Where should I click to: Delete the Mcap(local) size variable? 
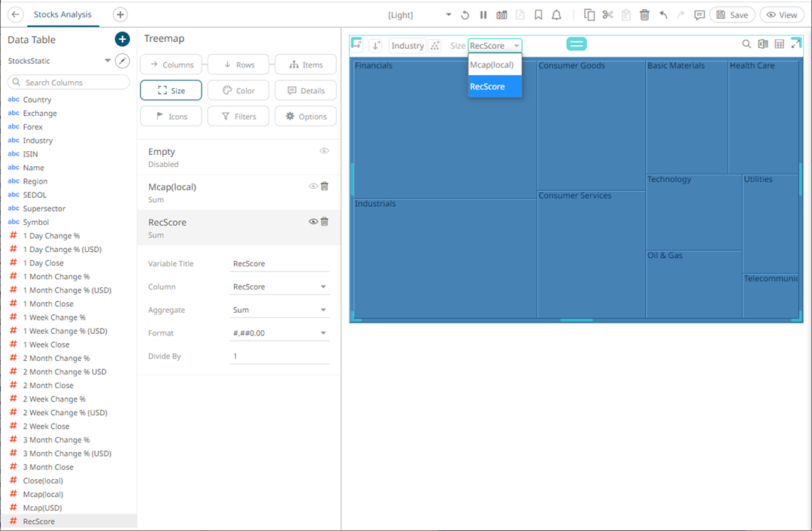click(325, 187)
